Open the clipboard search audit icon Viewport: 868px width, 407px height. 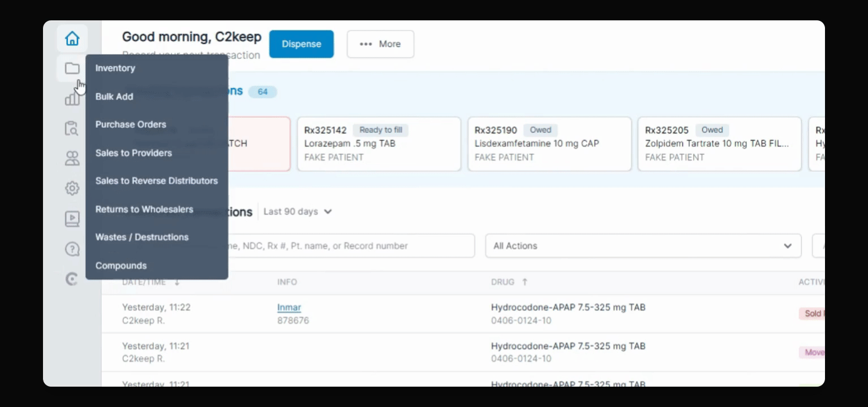[72, 128]
